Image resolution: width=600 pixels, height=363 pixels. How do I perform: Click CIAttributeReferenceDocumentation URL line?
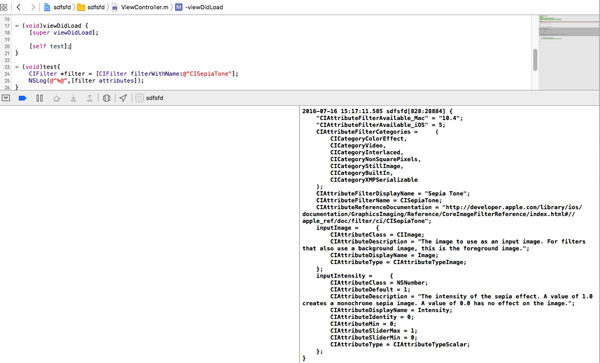click(x=449, y=207)
